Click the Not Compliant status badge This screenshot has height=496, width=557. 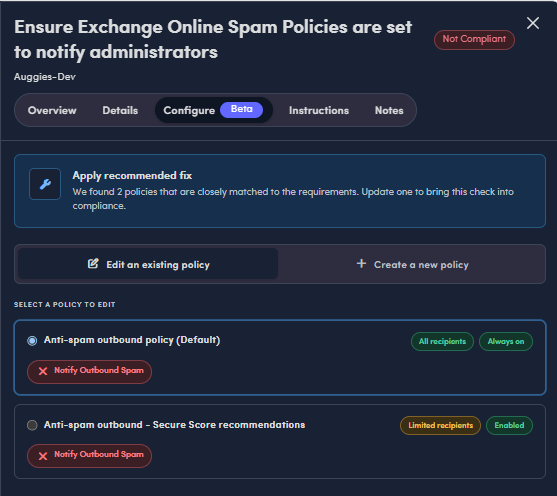pos(474,39)
